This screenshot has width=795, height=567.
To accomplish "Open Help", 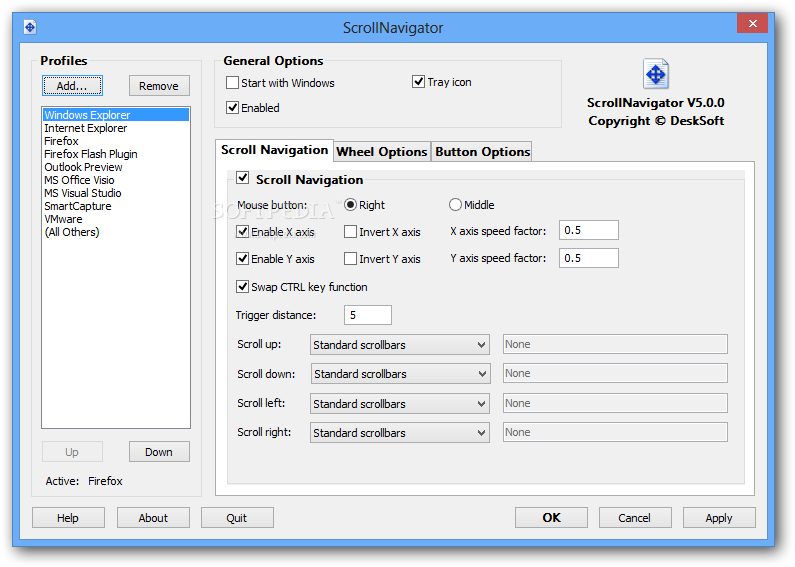I will (x=68, y=518).
